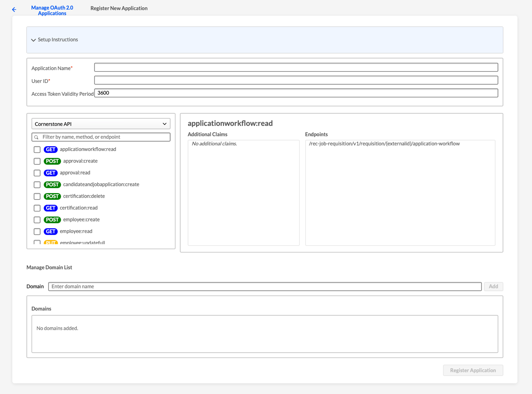This screenshot has width=532, height=394.
Task: Click the search magnifier icon in filter box
Action: click(x=36, y=137)
